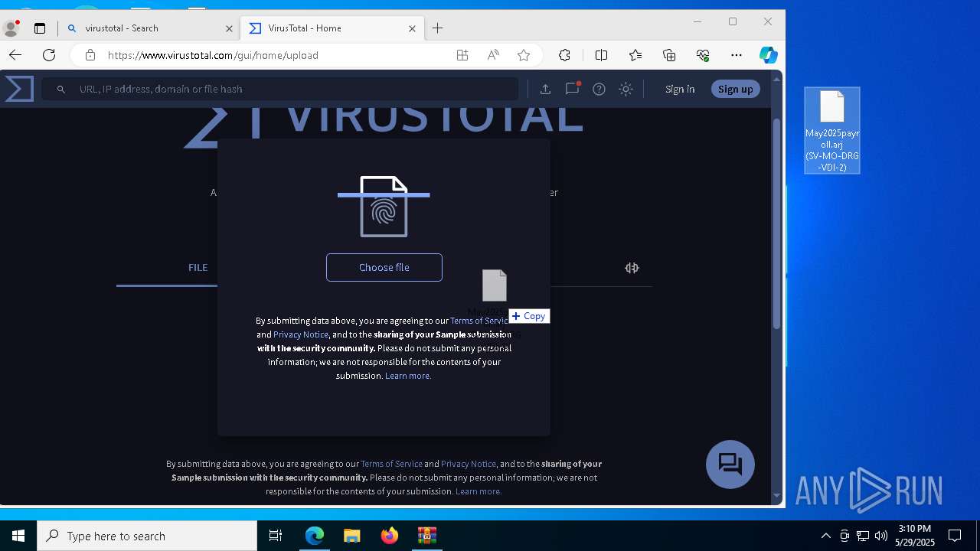
Task: Click the fingerprint file upload icon
Action: tap(384, 207)
